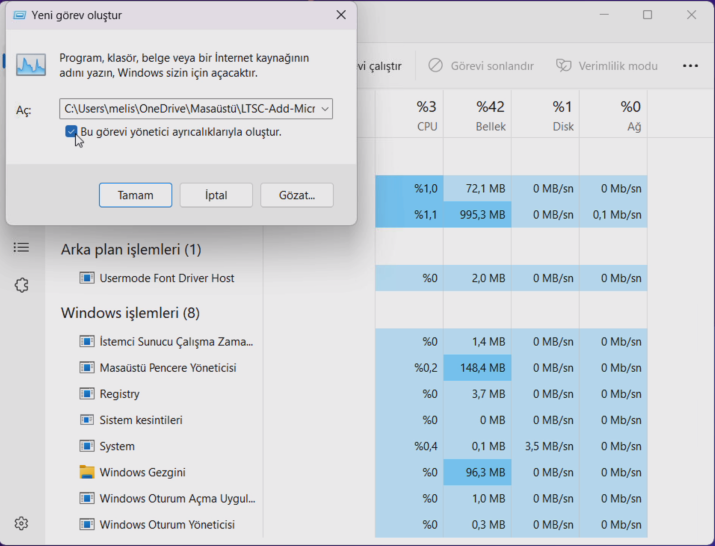Uncheck the create task with administrator privileges checkbox

pos(71,132)
